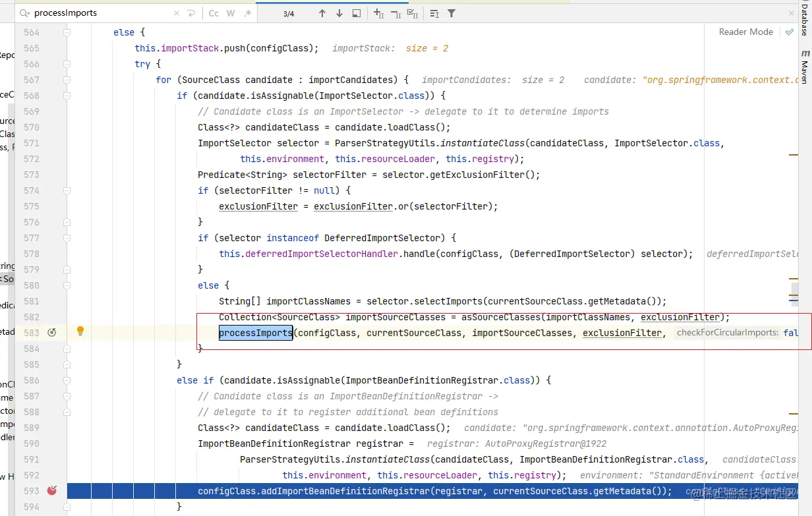The image size is (812, 516).
Task: Toggle multiline search mode icon
Action: (x=434, y=13)
